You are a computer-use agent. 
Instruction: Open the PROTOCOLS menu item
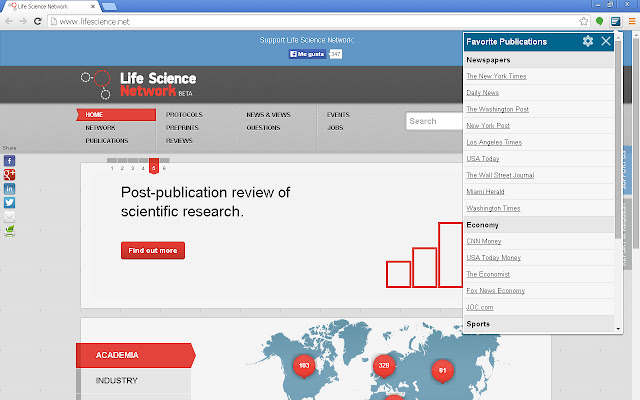click(x=184, y=115)
